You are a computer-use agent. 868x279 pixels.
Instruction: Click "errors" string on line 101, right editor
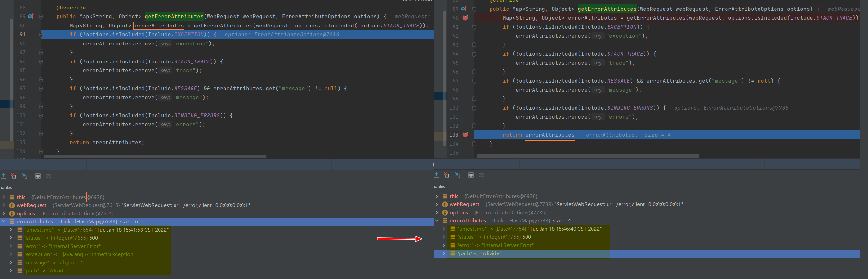(x=619, y=117)
